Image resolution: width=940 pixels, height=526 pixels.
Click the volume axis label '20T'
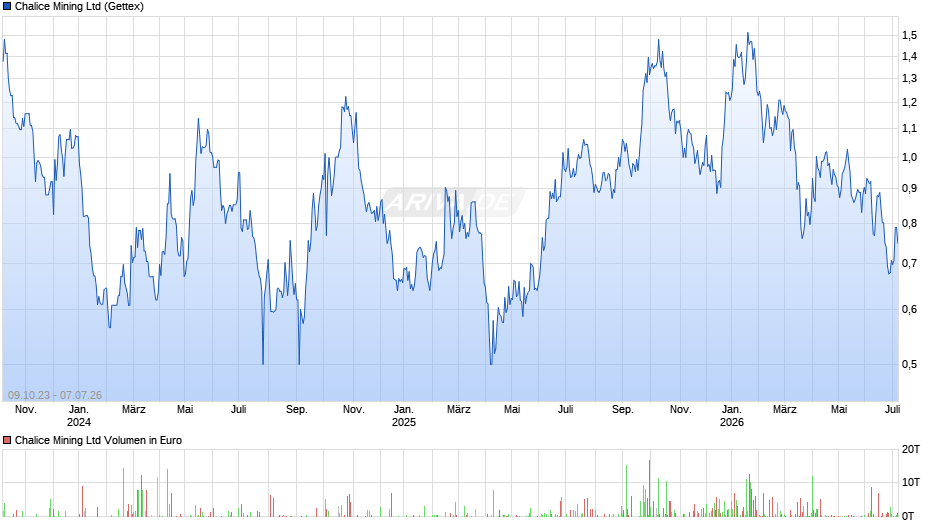point(911,449)
